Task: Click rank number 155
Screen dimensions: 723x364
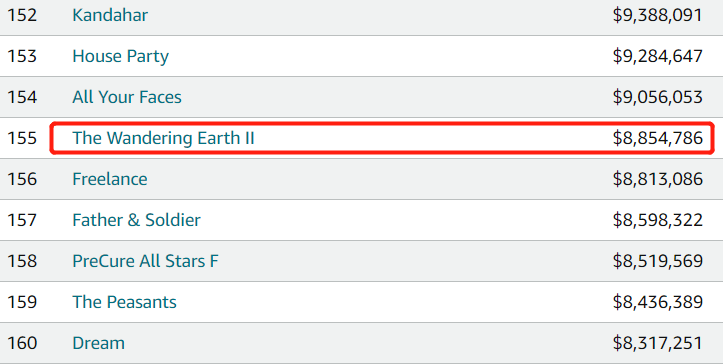Action: pos(22,138)
